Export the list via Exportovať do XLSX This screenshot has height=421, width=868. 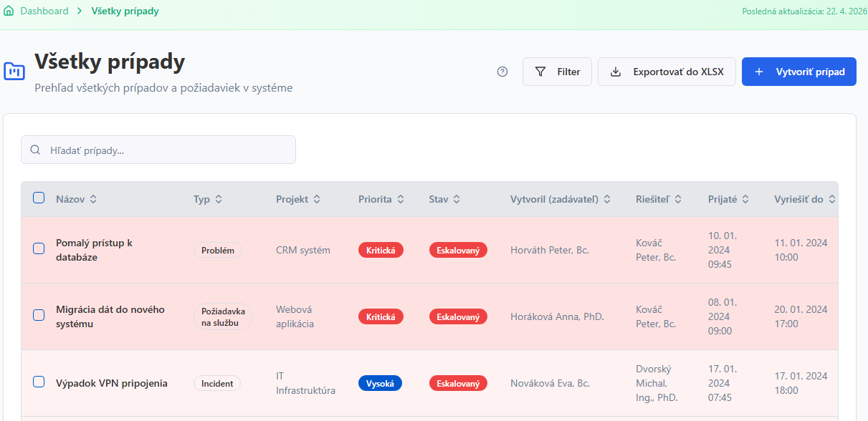pyautogui.click(x=667, y=72)
